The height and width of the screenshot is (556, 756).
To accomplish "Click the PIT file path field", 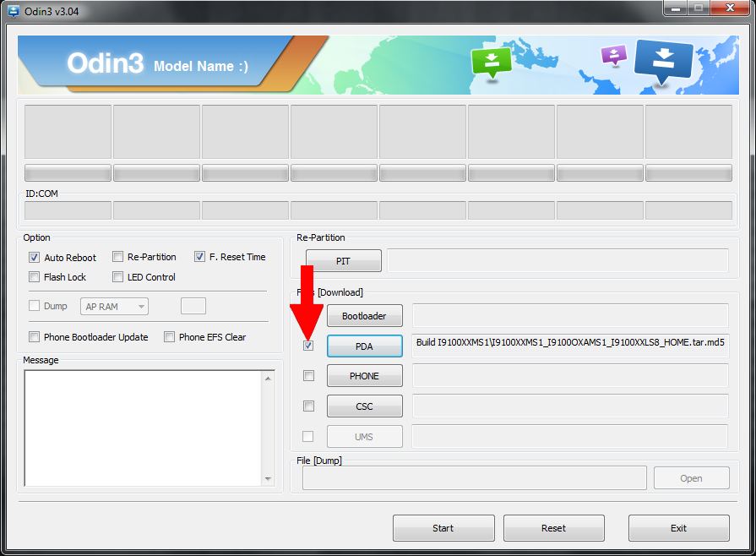I will [557, 260].
